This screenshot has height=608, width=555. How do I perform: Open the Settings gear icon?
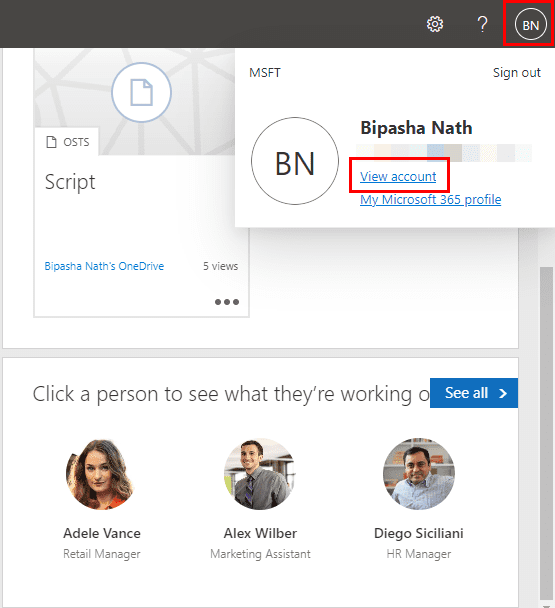point(435,24)
